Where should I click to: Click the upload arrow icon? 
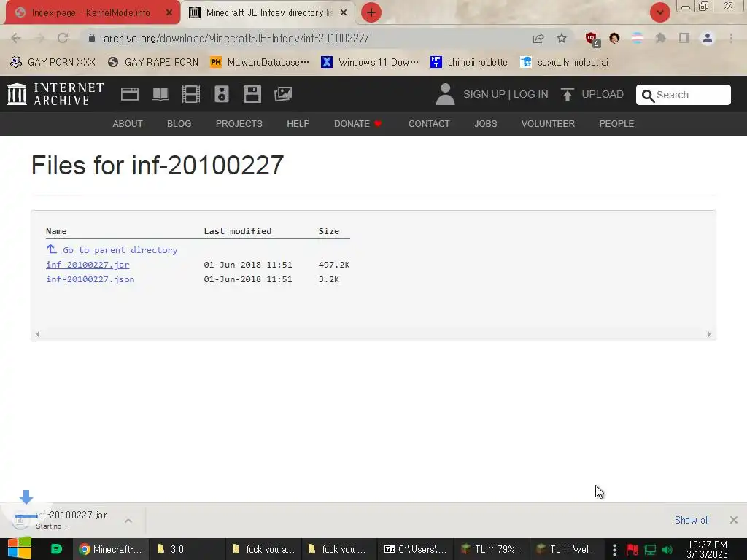(x=567, y=94)
